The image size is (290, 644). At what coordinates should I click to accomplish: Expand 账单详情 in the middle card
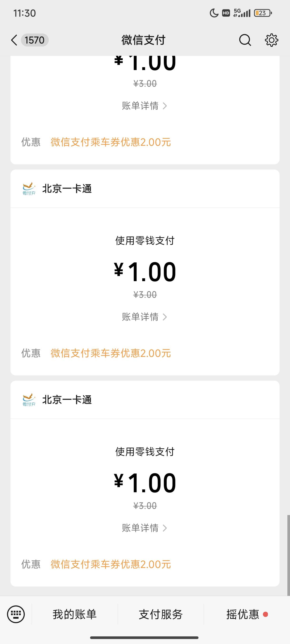pyautogui.click(x=144, y=317)
